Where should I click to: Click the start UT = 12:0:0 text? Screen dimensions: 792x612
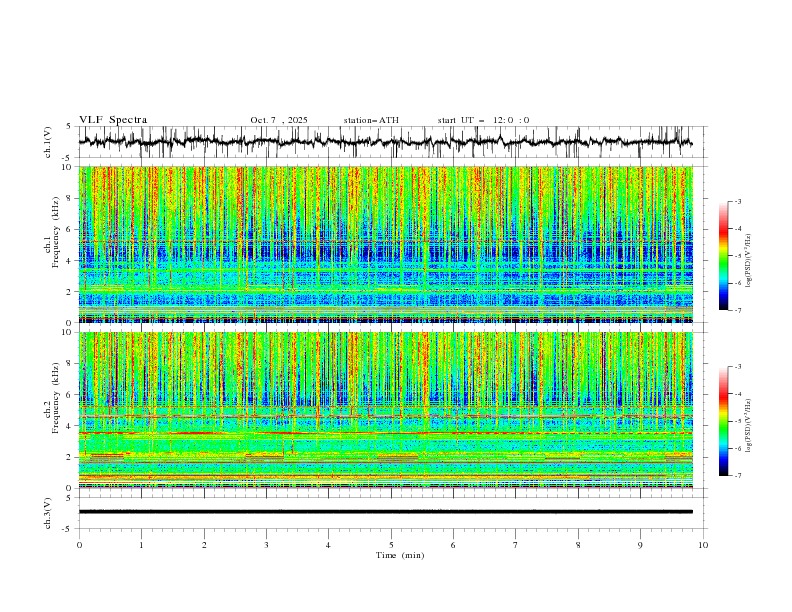(483, 120)
